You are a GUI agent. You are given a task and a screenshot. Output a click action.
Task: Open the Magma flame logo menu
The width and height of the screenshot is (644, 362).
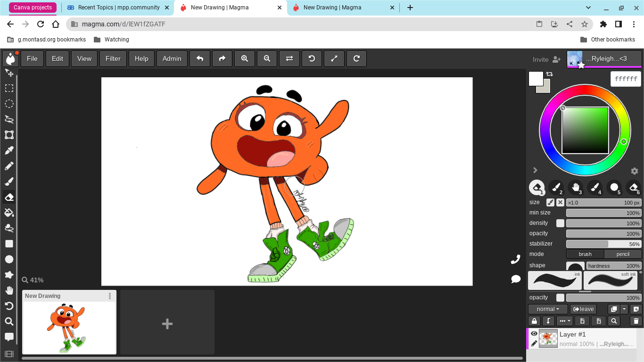[x=10, y=58]
